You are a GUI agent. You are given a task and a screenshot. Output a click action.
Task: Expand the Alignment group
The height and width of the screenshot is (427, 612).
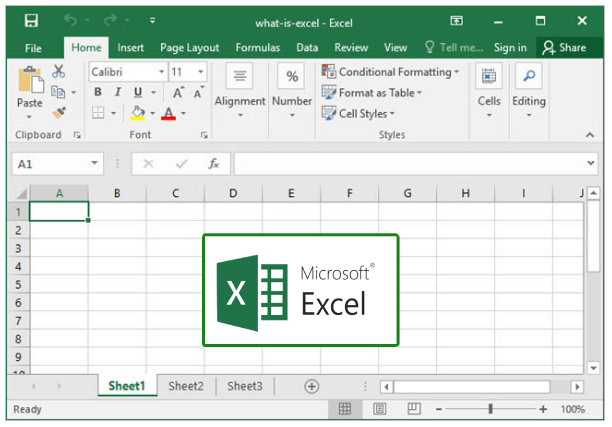click(x=240, y=92)
